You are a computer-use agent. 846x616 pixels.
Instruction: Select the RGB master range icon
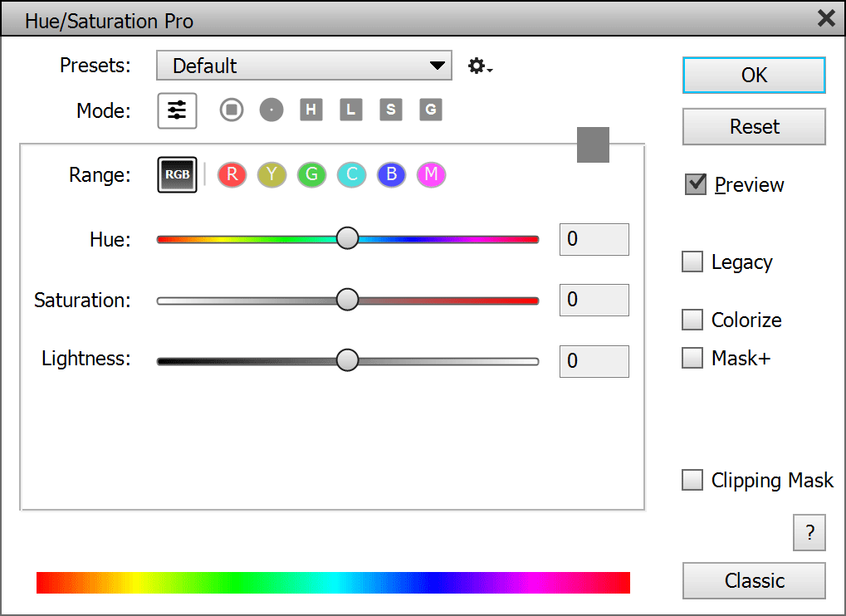[x=177, y=174]
